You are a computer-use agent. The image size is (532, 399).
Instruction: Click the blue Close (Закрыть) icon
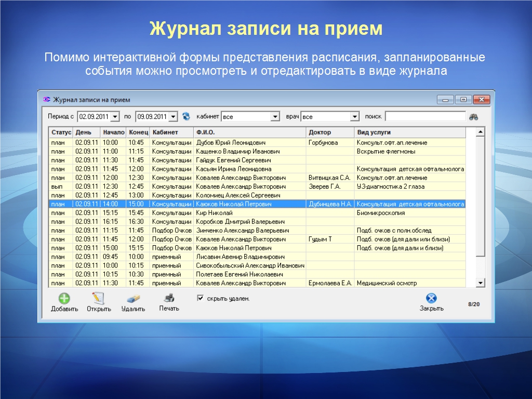431,299
